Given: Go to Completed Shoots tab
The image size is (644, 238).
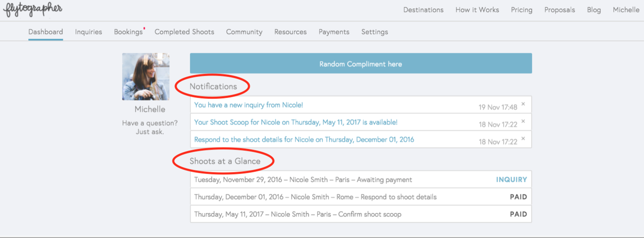Looking at the screenshot, I should pos(184,32).
